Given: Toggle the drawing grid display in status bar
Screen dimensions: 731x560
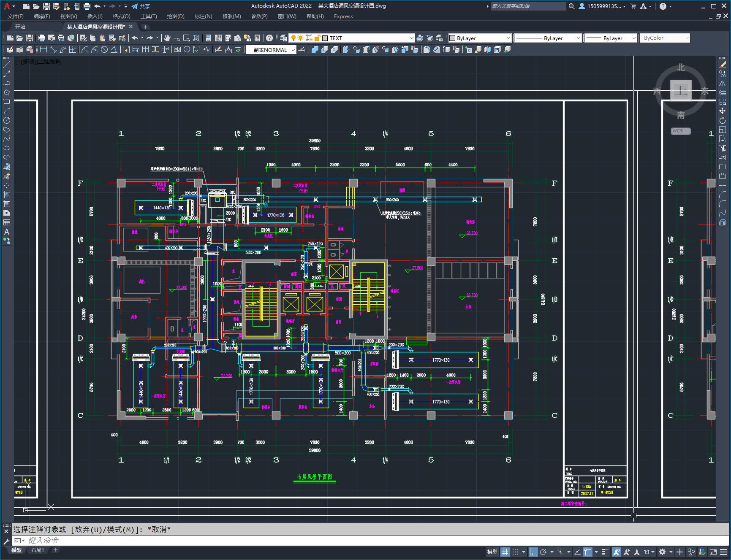Looking at the screenshot, I should (505, 552).
